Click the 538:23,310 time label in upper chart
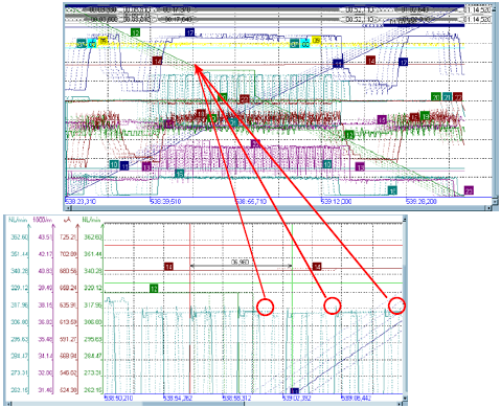Screen dimensions: 500x407 coord(80,201)
